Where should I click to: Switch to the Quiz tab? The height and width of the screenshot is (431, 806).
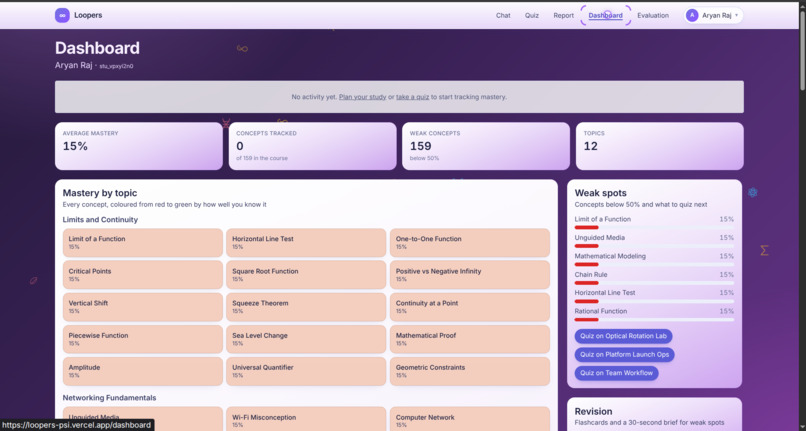pyautogui.click(x=532, y=15)
